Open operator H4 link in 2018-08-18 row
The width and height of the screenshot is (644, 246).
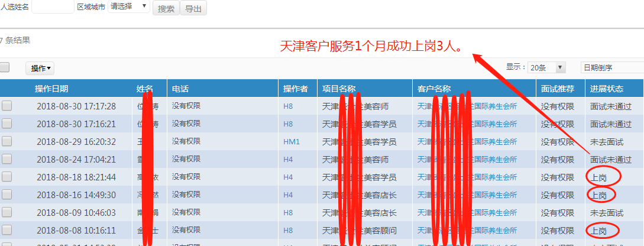pos(288,177)
